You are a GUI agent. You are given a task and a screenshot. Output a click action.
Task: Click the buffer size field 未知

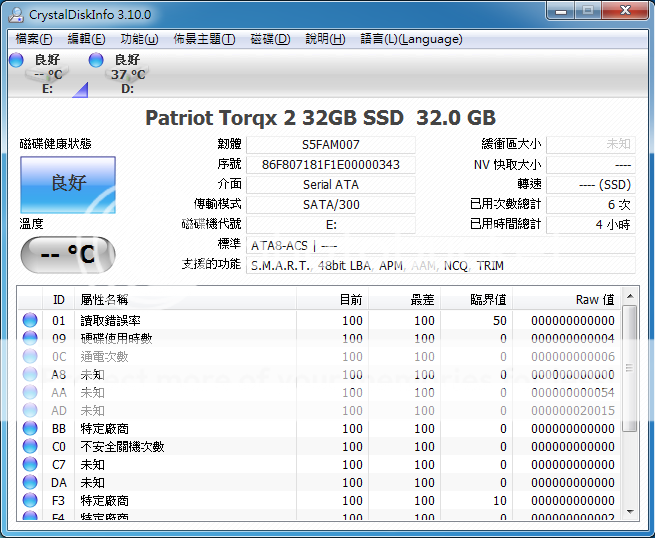point(591,145)
